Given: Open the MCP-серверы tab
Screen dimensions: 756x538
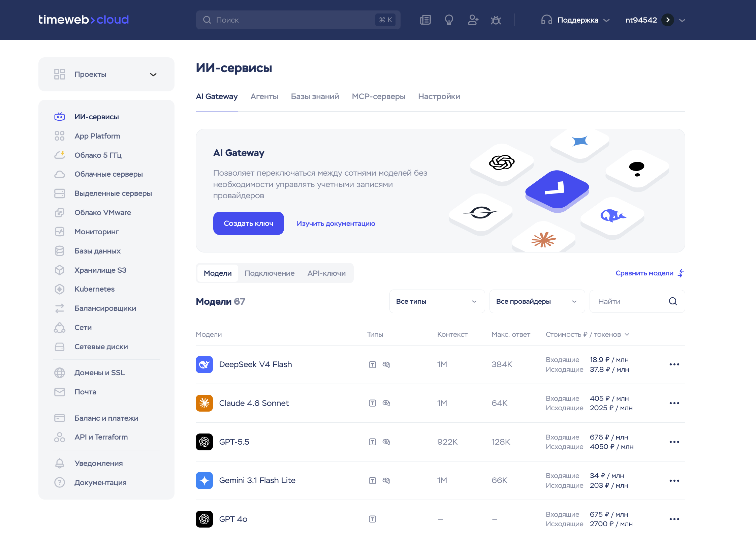Looking at the screenshot, I should pyautogui.click(x=379, y=96).
